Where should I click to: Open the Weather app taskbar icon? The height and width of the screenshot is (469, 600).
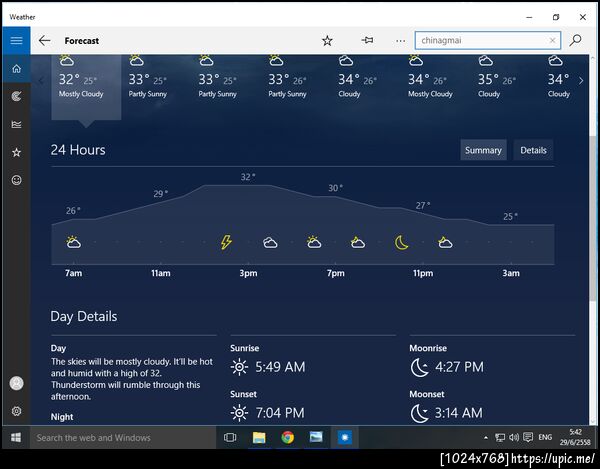tap(344, 437)
